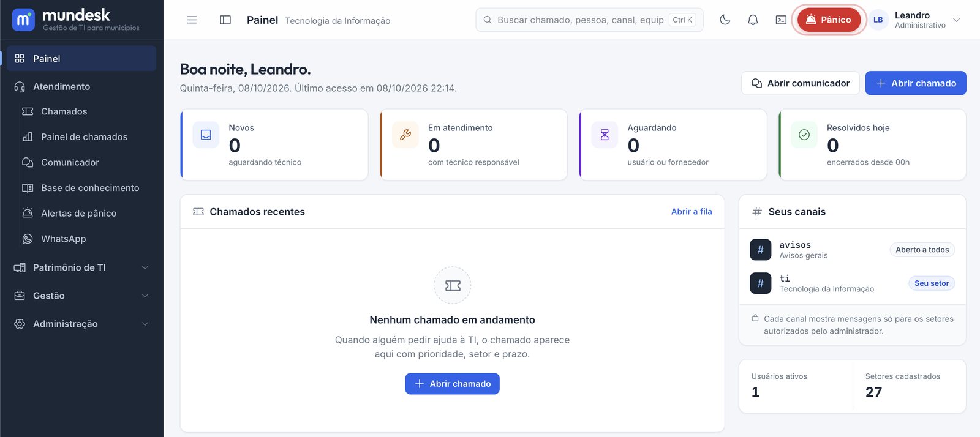Click the Aguardando hourglass icon
This screenshot has height=437, width=980.
point(605,135)
